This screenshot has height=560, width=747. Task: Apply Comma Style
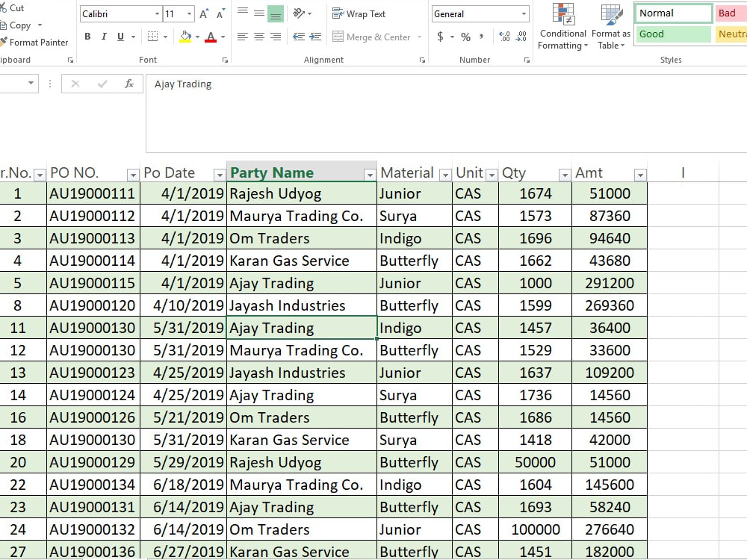tap(481, 37)
